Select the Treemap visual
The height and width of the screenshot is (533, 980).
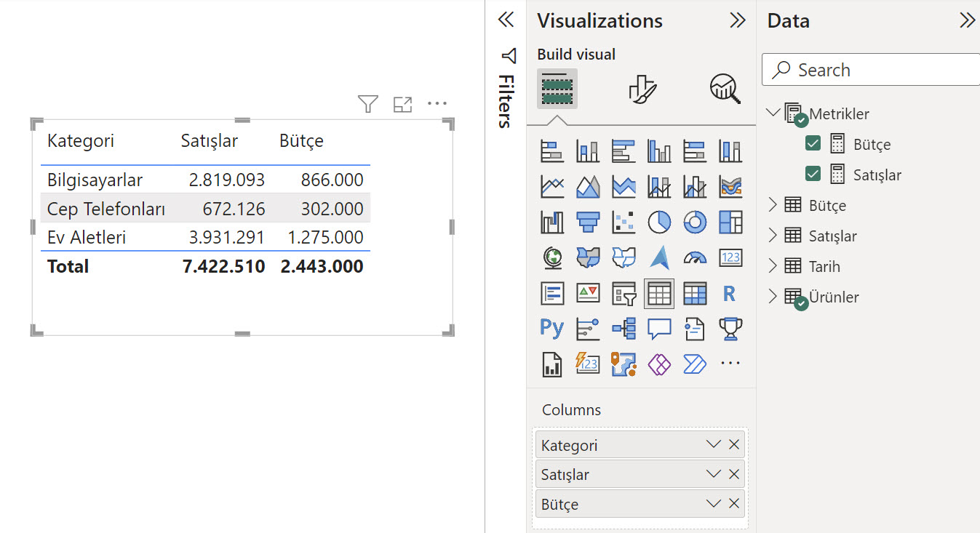point(730,222)
